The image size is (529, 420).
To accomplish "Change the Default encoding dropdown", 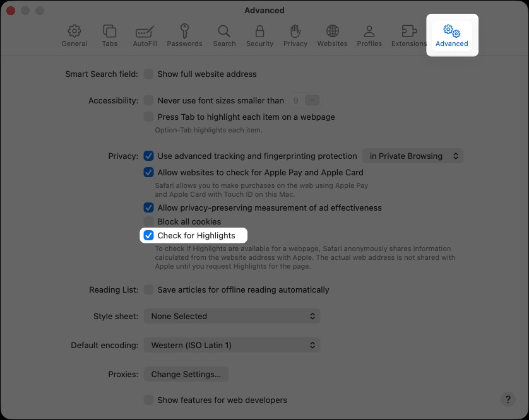I will pos(232,345).
